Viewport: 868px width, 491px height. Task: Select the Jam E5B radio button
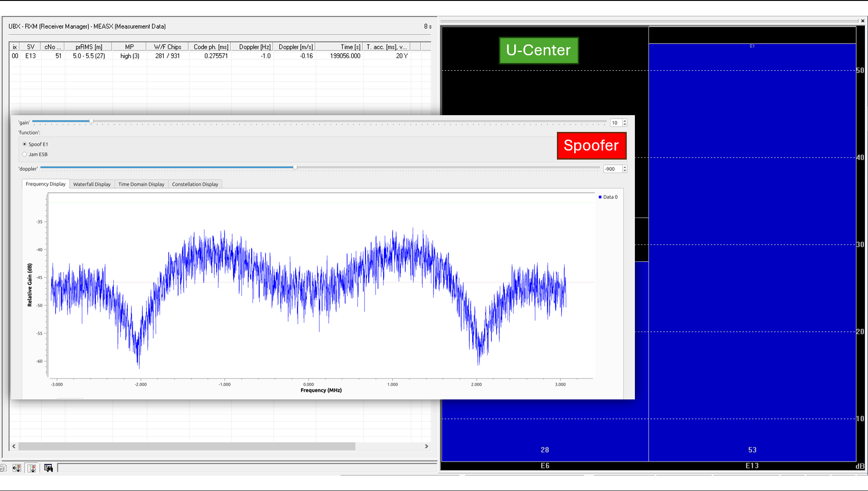coord(24,154)
